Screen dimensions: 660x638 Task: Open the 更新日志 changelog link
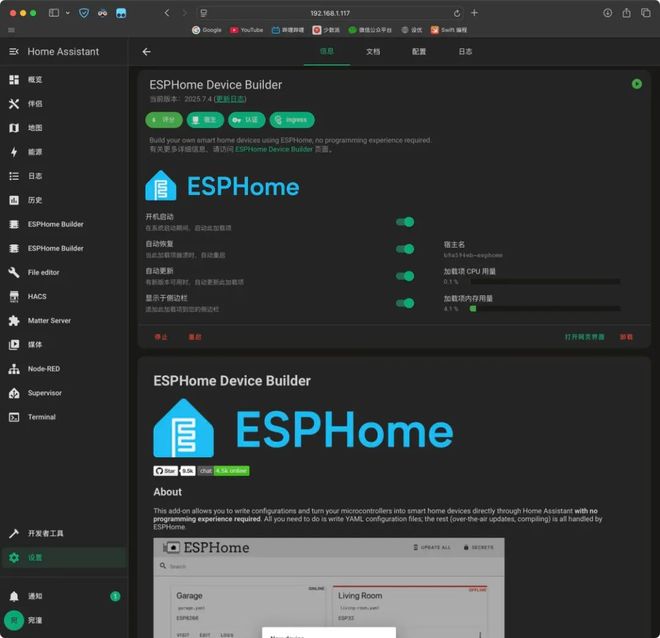[230, 99]
